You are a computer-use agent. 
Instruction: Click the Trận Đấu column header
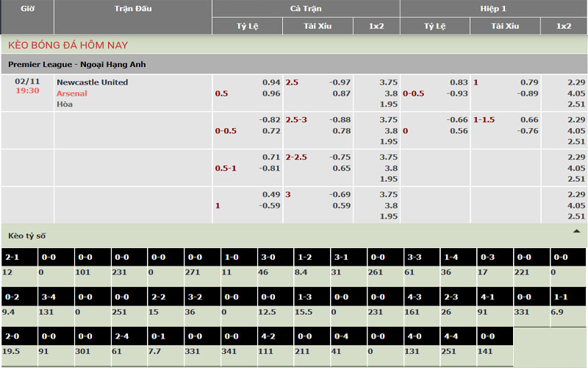pos(133,8)
